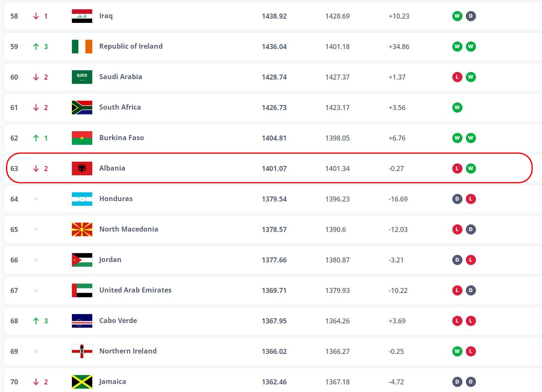
Task: Click the Saudi Arabia flag icon
Action: click(82, 77)
